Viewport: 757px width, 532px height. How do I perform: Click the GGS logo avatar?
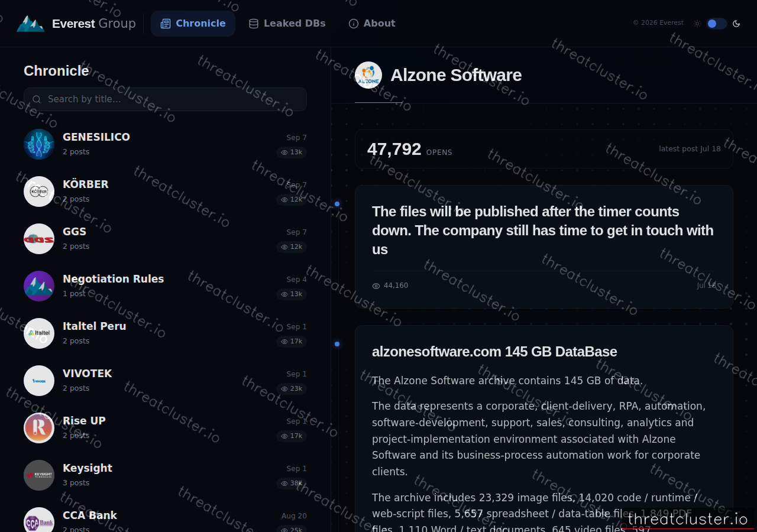[39, 239]
